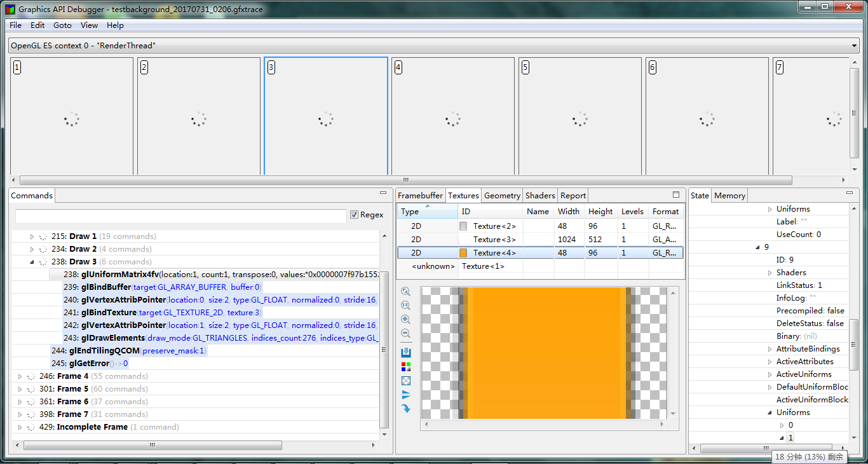This screenshot has width=868, height=464.
Task: Open the Goto menu
Action: (62, 25)
